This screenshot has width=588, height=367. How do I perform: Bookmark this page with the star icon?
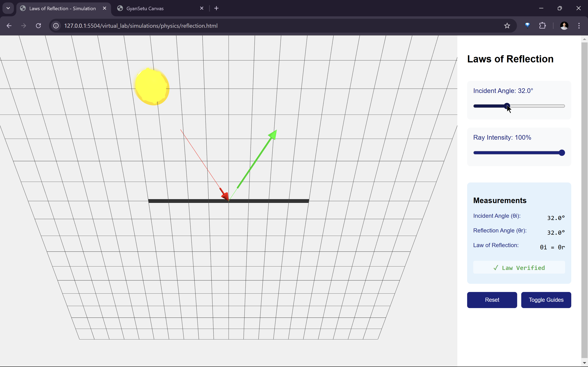pyautogui.click(x=507, y=26)
